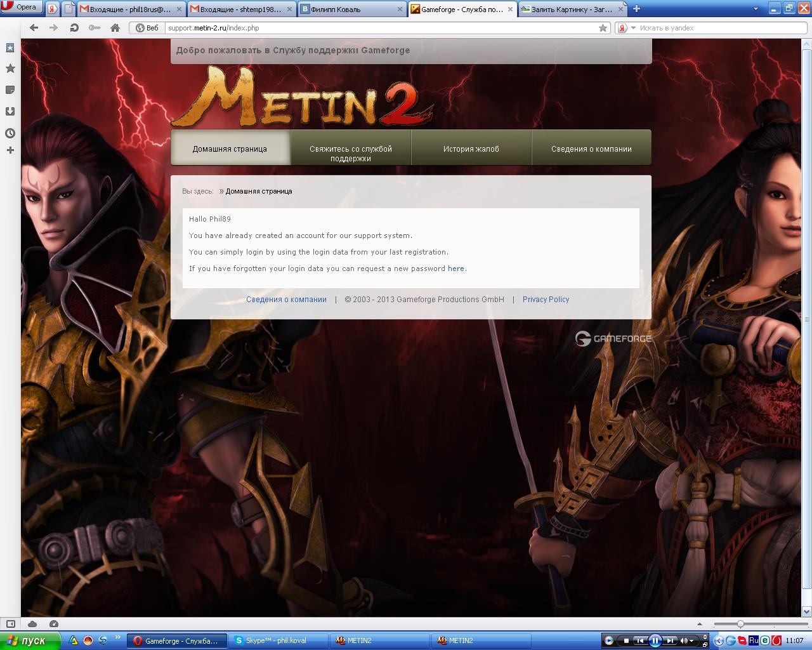
Task: Close the Входящие phil18rus tab
Action: click(x=180, y=10)
